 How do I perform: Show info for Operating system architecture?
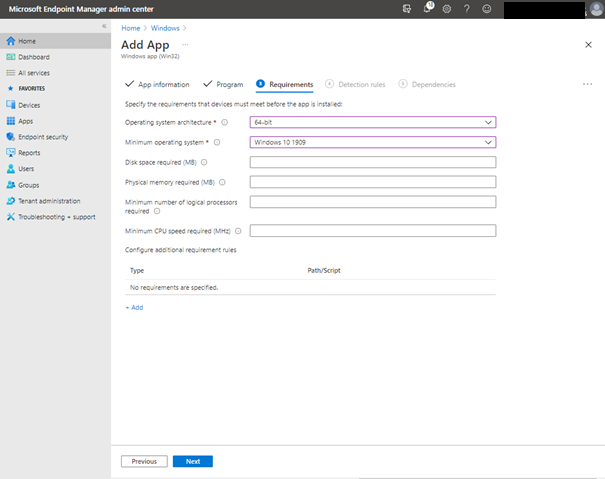(225, 122)
